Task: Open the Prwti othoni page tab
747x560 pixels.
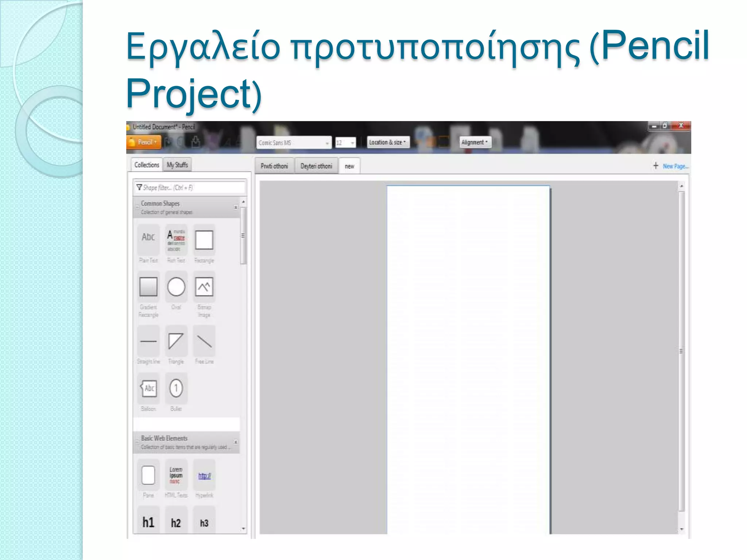Action: [274, 166]
